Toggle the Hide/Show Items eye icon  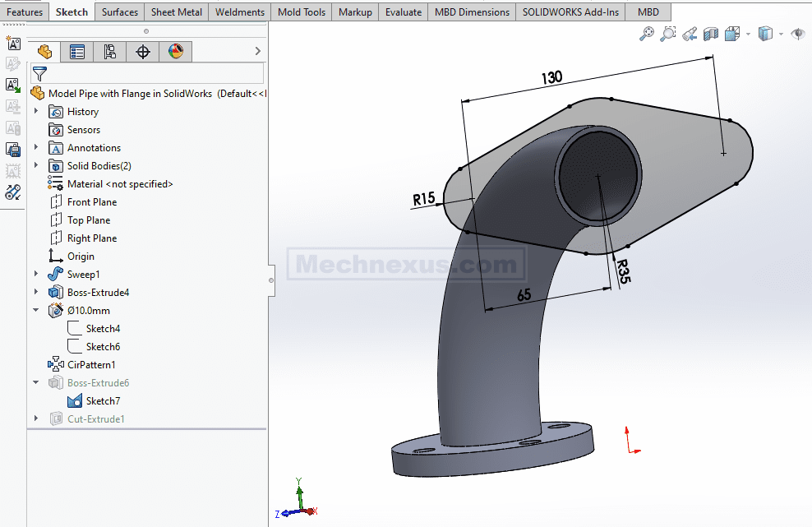(x=796, y=34)
